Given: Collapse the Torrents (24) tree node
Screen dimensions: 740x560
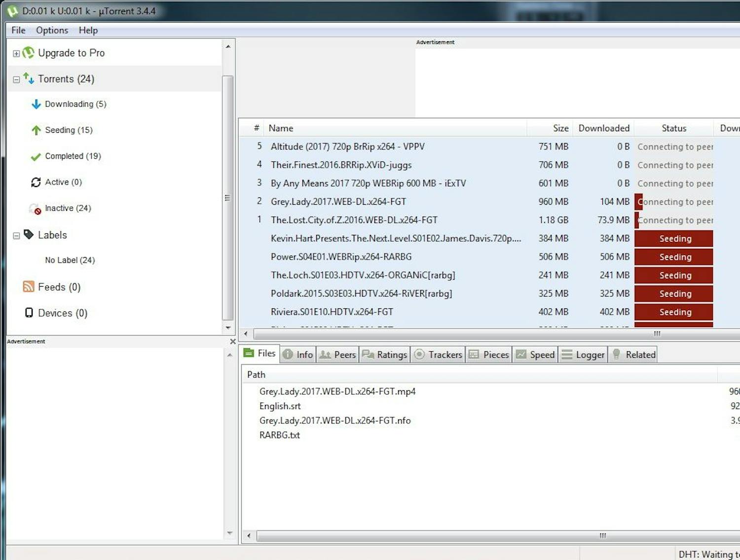Looking at the screenshot, I should [x=16, y=79].
